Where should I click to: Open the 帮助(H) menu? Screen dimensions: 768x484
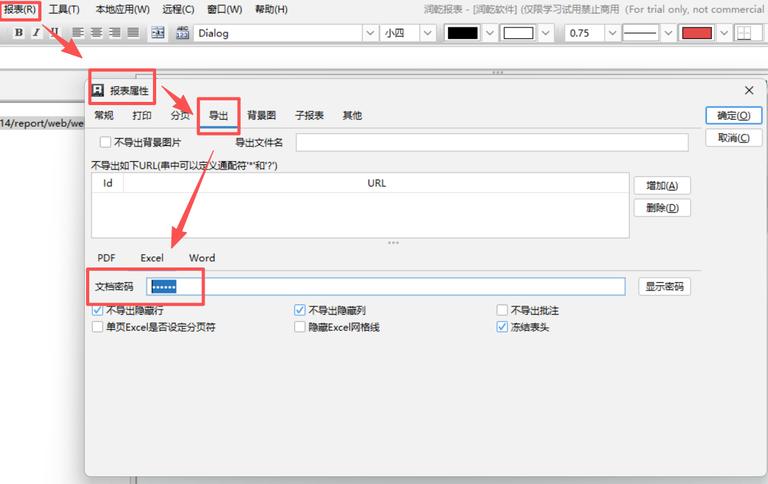[271, 9]
